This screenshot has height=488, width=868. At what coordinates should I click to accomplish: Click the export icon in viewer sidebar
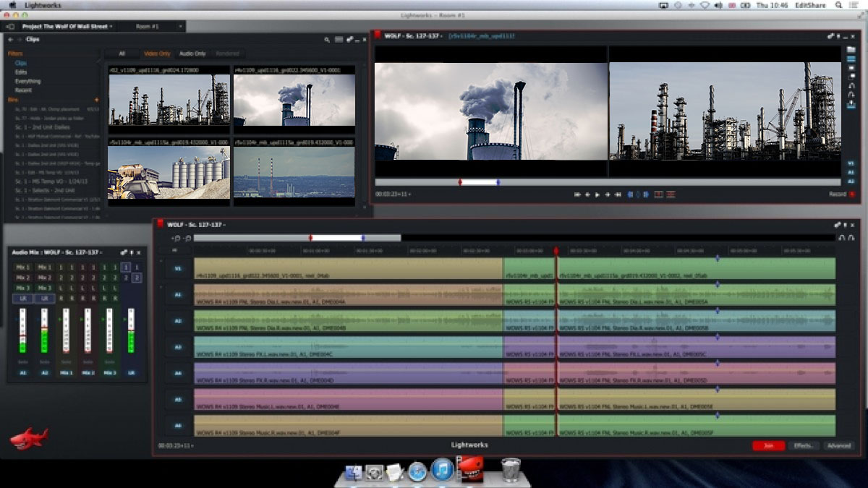(x=851, y=104)
